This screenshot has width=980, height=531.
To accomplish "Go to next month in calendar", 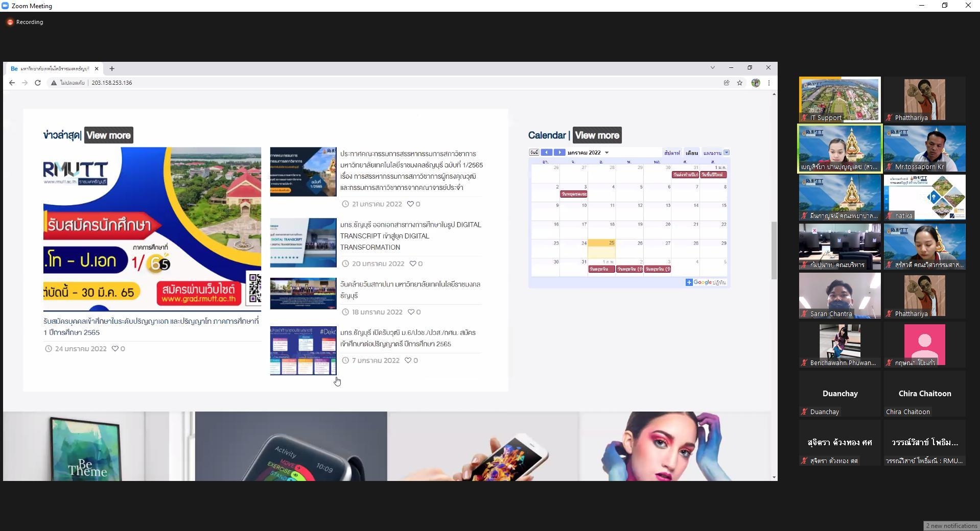I will [559, 152].
